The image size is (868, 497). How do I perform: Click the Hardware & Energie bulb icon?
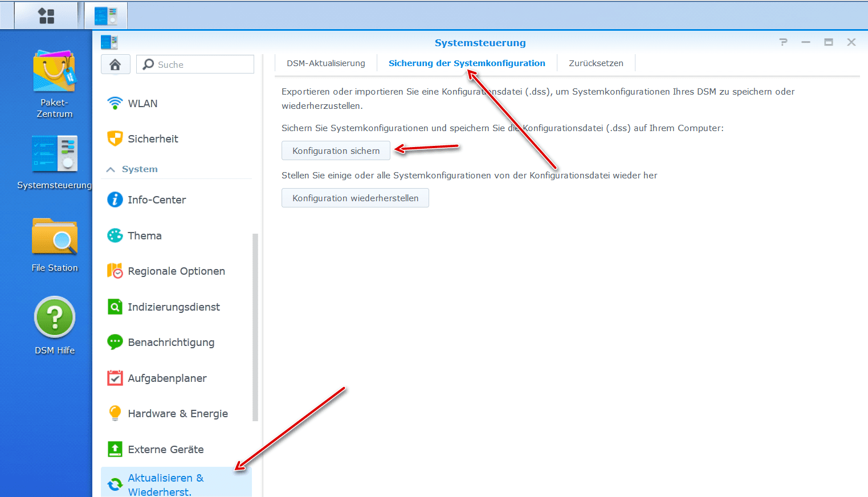115,413
